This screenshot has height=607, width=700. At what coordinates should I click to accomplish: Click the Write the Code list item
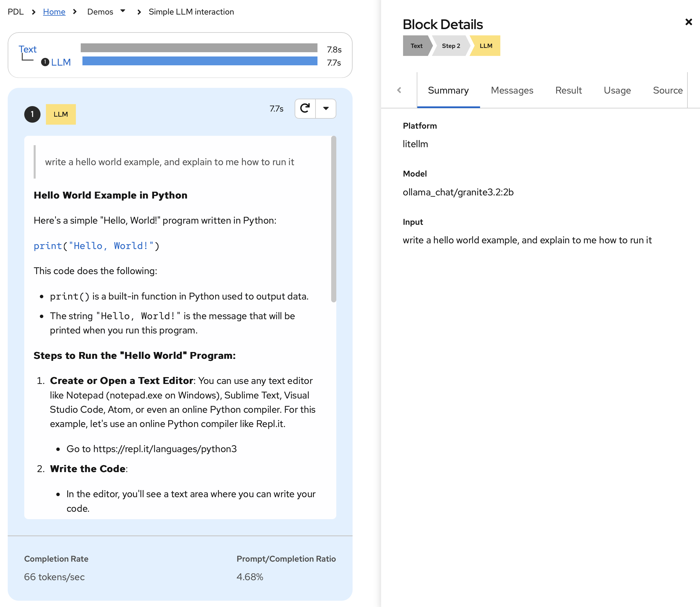point(88,469)
